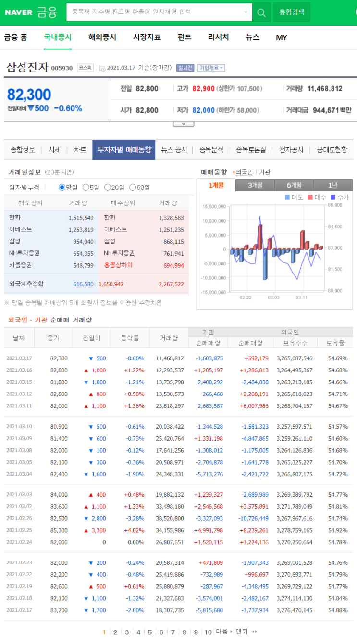
Task: Click the +6,007,986 foreign net-buy value
Action: pyautogui.click(x=254, y=406)
